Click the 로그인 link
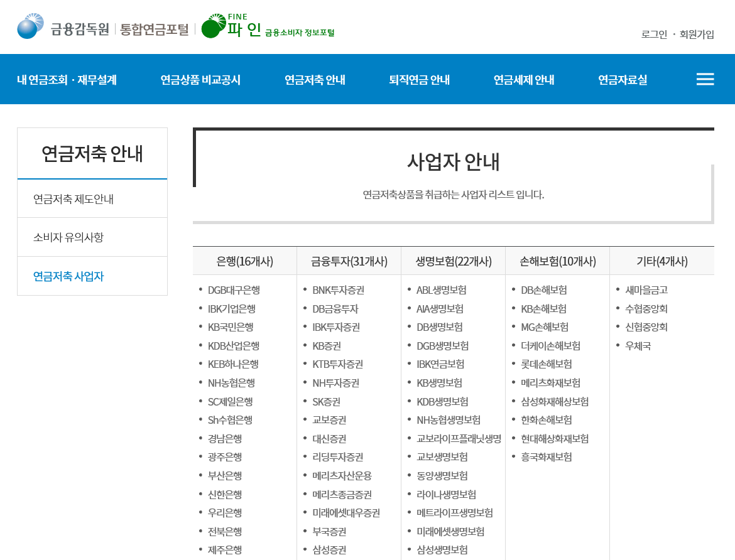Screen dimensions: 735x560 coord(654,34)
